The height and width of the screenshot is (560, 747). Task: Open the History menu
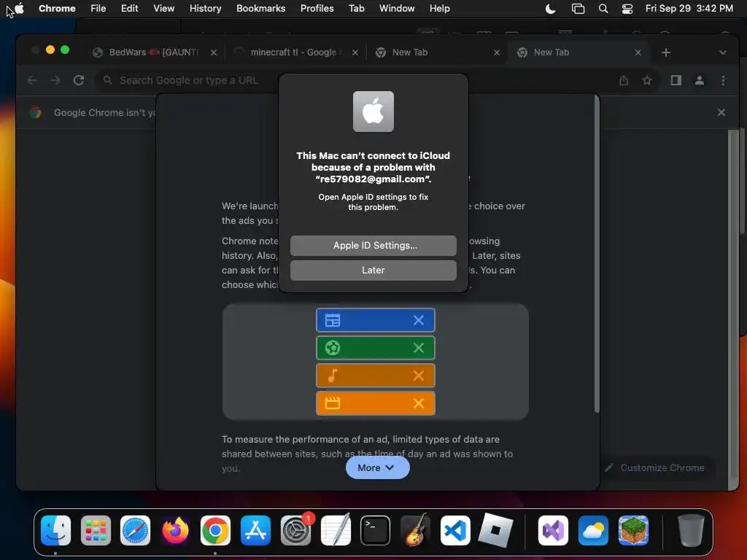205,8
